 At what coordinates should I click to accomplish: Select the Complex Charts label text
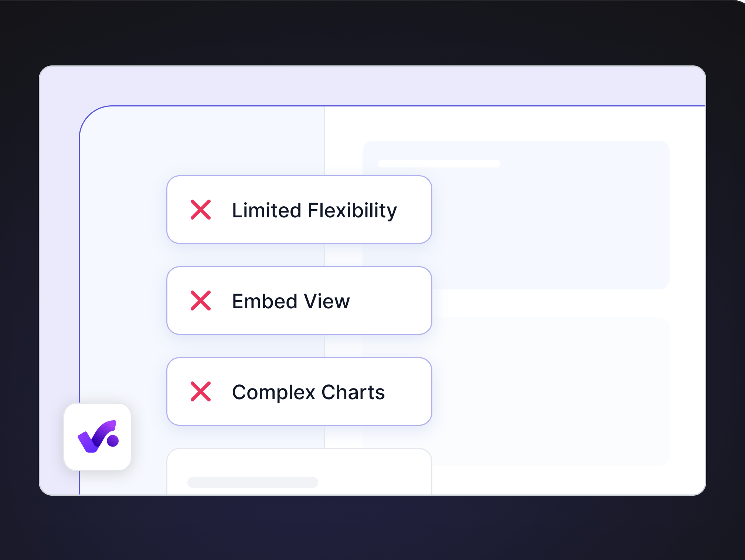[308, 392]
